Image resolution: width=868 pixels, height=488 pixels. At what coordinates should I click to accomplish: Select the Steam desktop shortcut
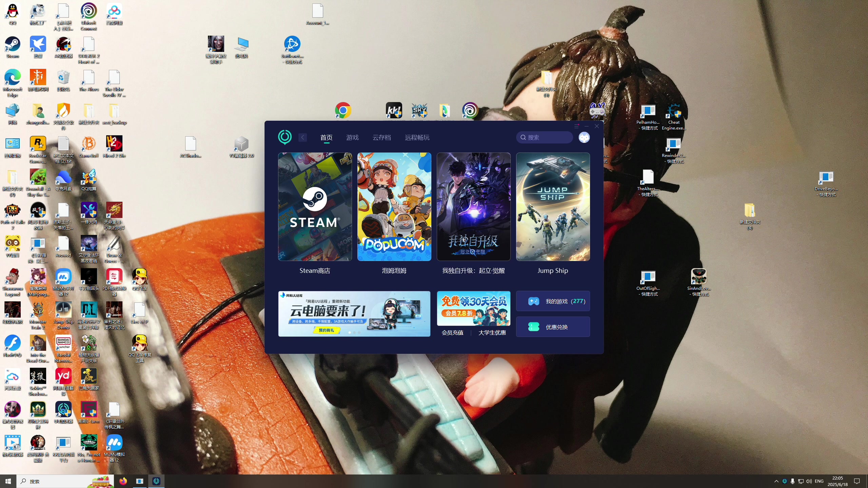(x=13, y=47)
